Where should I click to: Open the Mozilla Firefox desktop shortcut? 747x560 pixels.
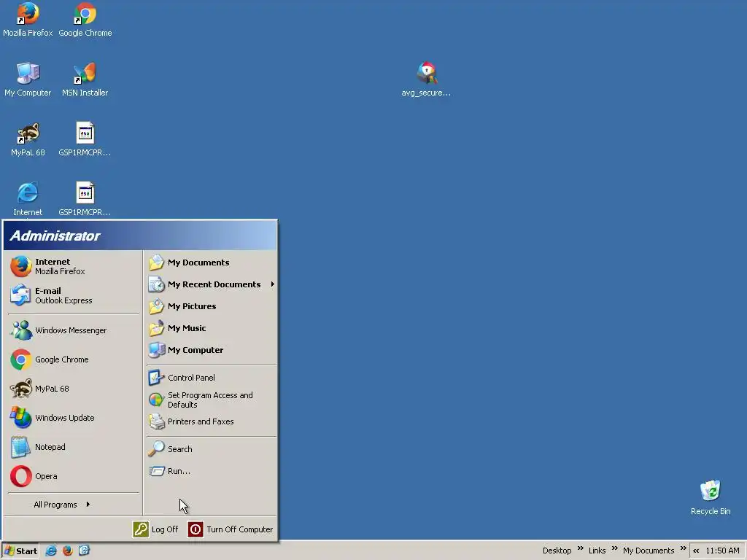pos(28,20)
